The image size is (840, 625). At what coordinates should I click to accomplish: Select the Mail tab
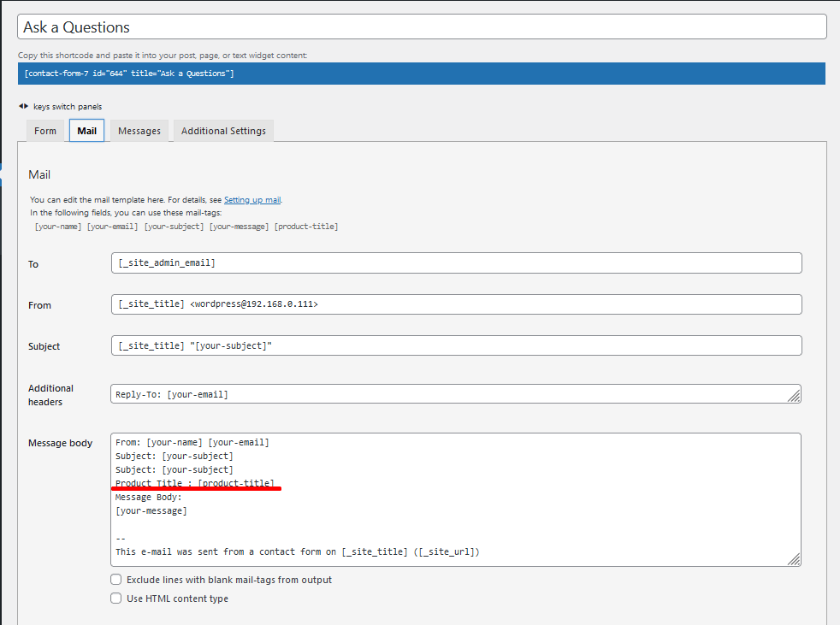click(86, 131)
